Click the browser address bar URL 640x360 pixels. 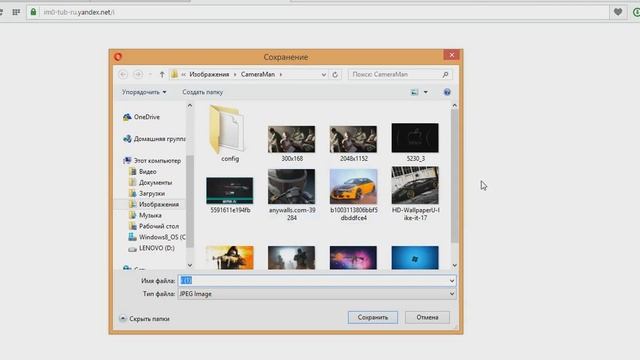tap(79, 12)
